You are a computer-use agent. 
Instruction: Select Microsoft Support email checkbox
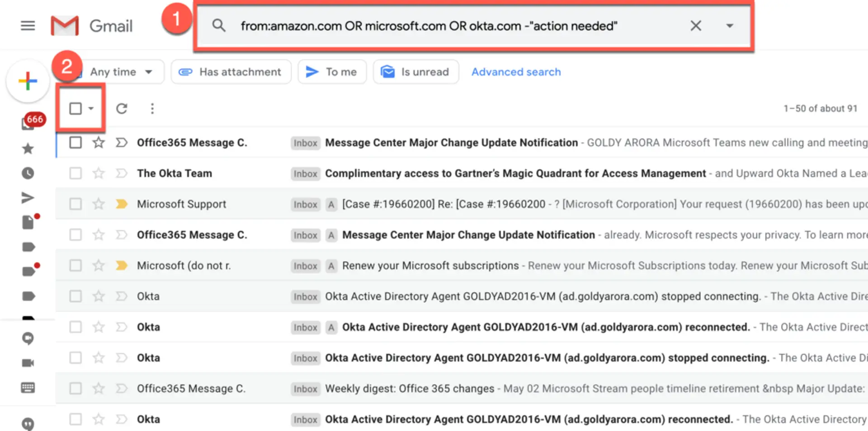pyautogui.click(x=75, y=204)
